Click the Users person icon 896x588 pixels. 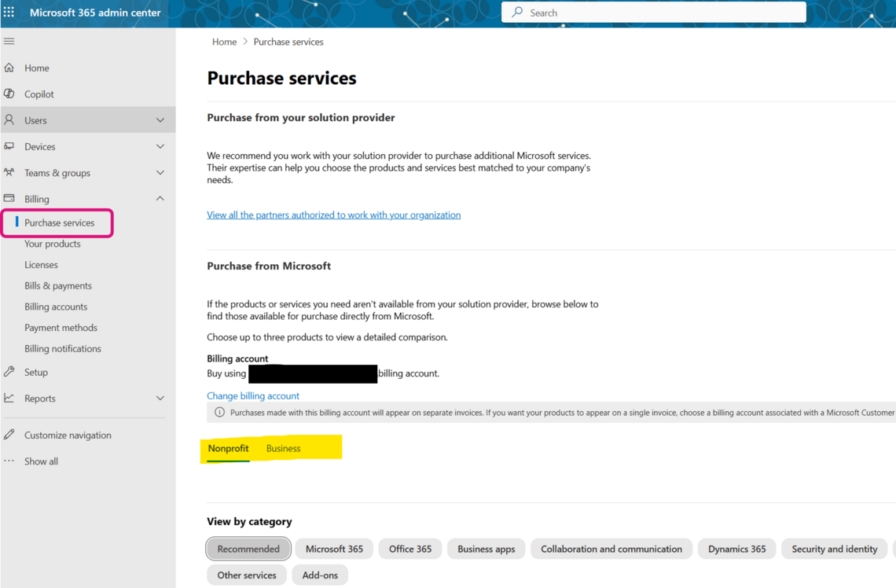coord(9,120)
